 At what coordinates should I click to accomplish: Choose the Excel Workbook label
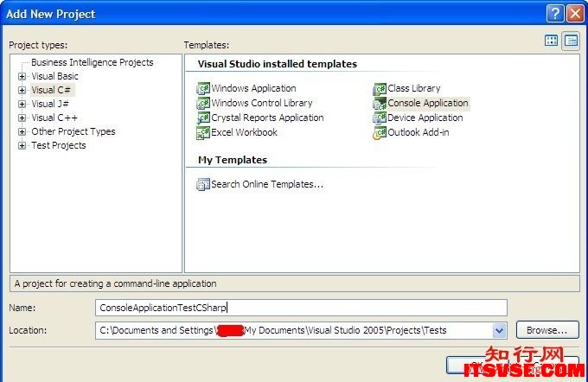pos(244,132)
